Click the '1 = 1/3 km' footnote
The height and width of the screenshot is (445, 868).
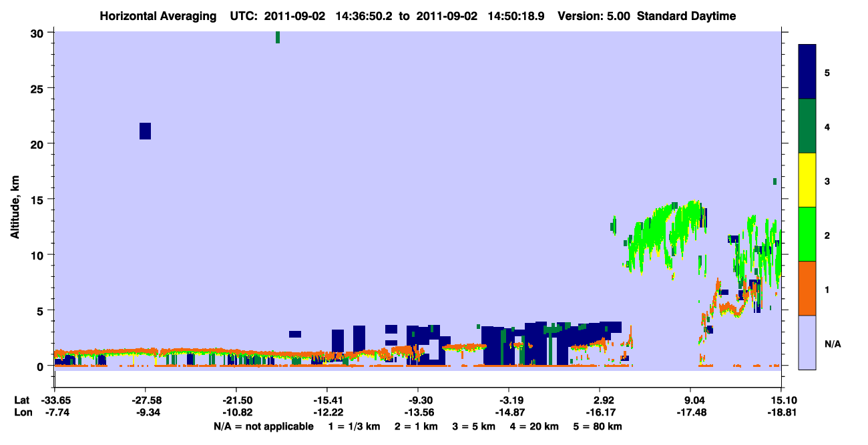click(x=355, y=426)
